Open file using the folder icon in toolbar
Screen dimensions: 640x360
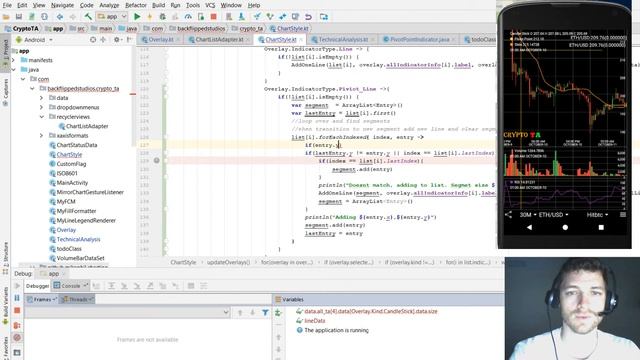[x=6, y=17]
